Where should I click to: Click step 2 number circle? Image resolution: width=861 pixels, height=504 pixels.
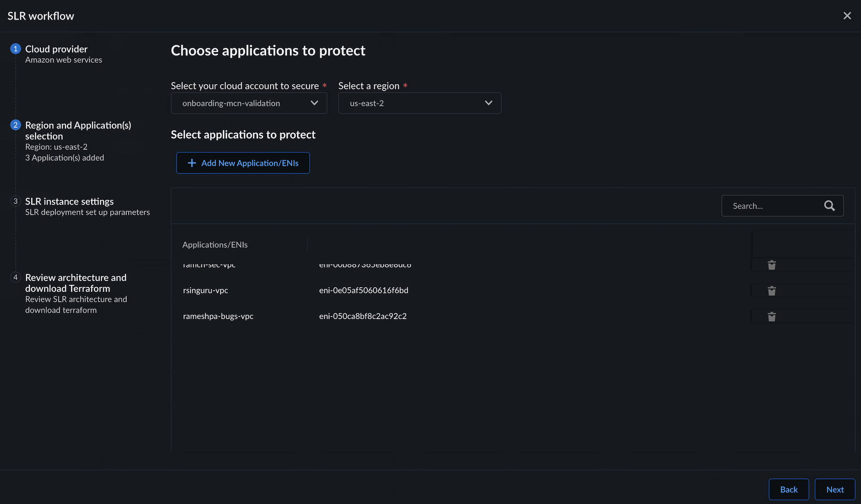(x=15, y=125)
